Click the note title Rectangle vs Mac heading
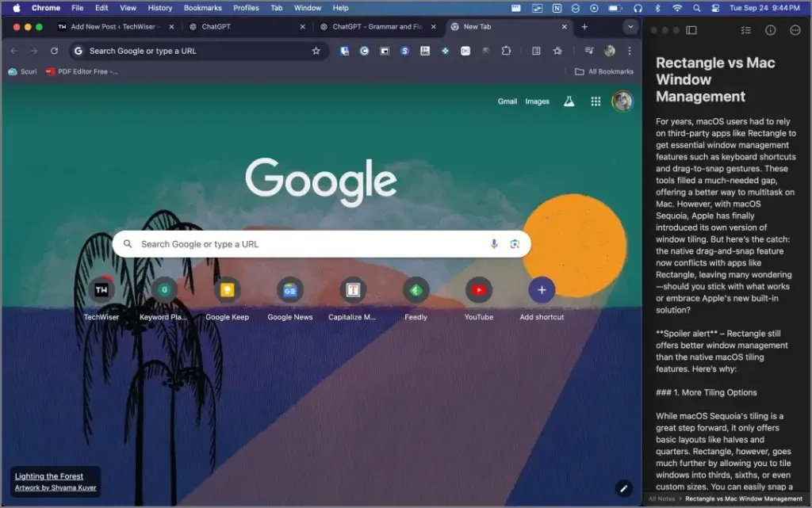 [x=715, y=79]
